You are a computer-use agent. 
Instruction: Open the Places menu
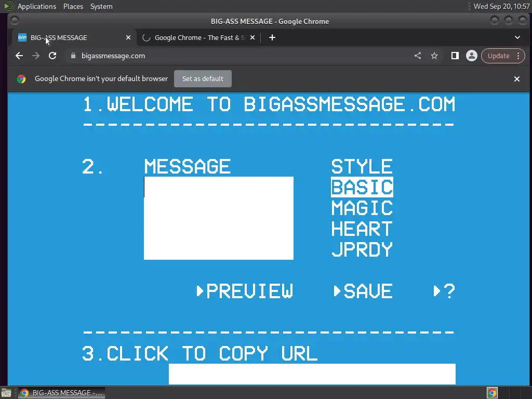pos(73,6)
